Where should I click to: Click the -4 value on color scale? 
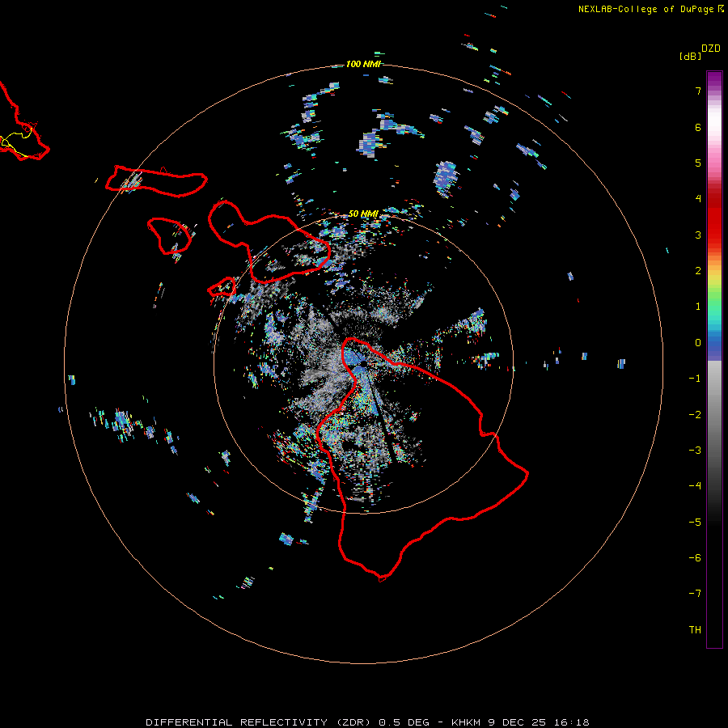(x=695, y=486)
